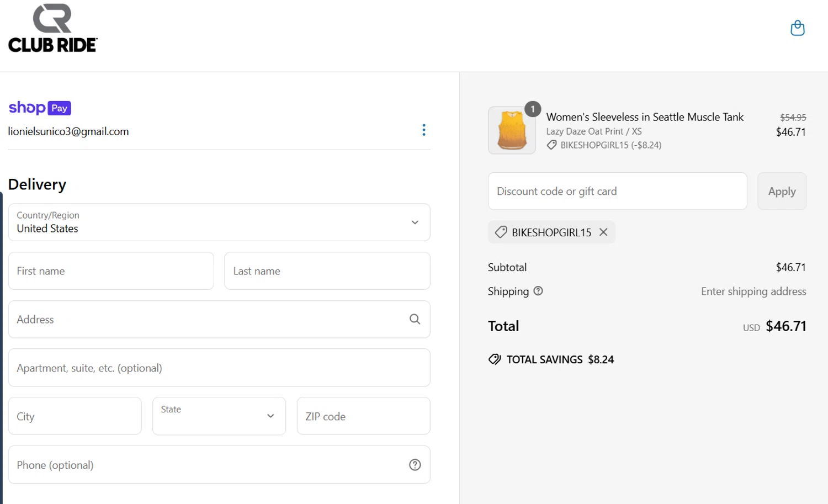Viewport: 828px width, 504px height.
Task: Focus the Phone (optional) field
Action: point(219,465)
